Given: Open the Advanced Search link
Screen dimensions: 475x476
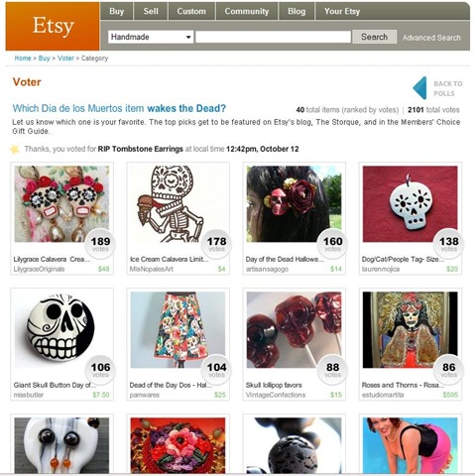Looking at the screenshot, I should point(431,38).
